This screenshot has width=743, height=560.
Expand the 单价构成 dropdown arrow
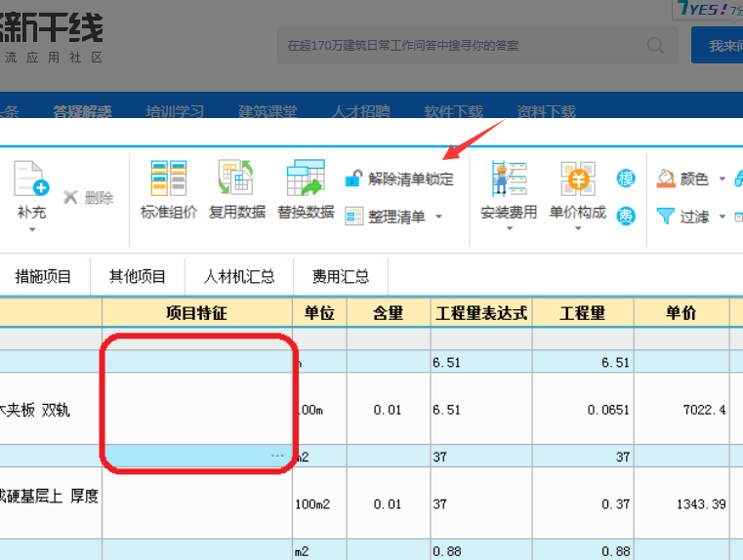coord(578,228)
